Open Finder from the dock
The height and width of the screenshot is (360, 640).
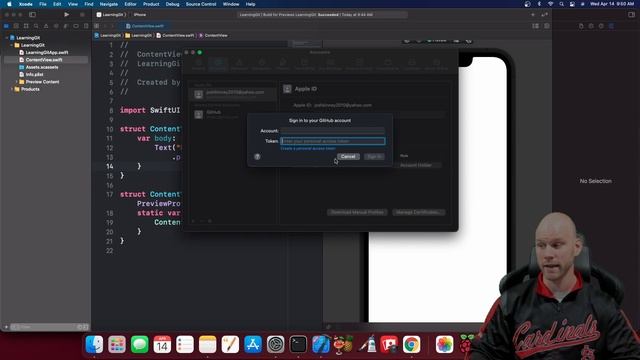94,344
